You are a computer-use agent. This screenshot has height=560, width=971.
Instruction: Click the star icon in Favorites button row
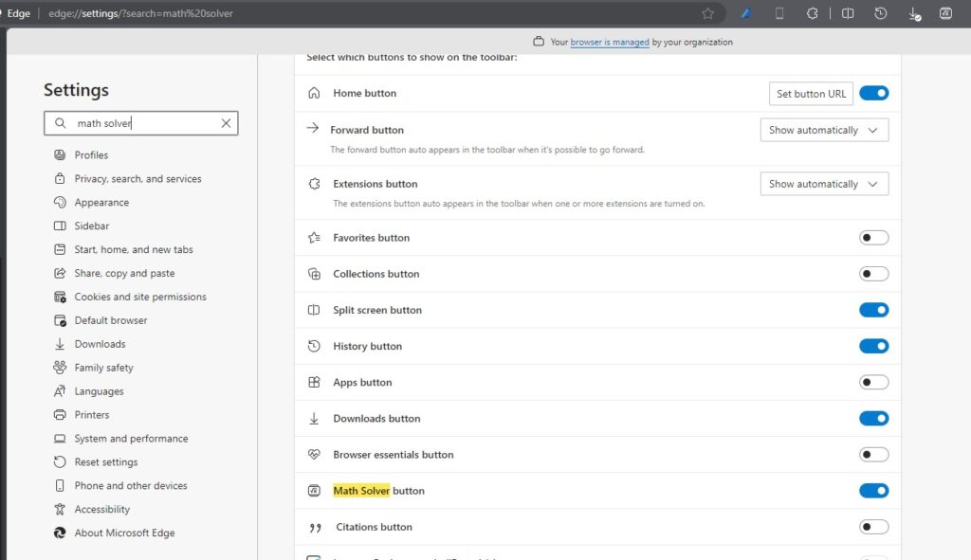(314, 238)
